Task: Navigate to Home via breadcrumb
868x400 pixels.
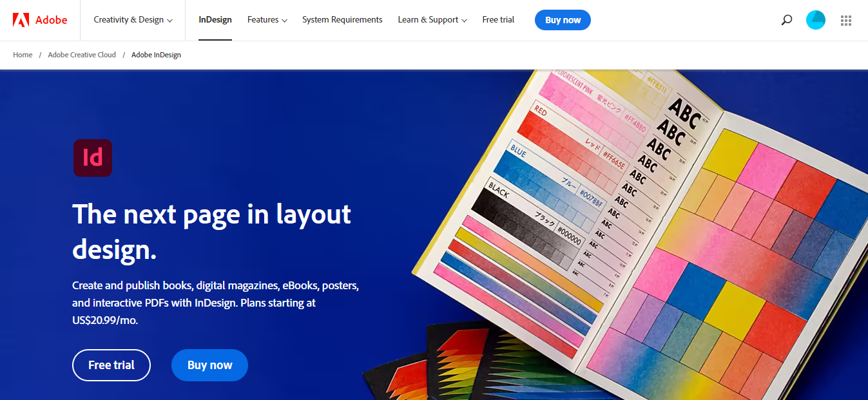Action: click(x=23, y=55)
